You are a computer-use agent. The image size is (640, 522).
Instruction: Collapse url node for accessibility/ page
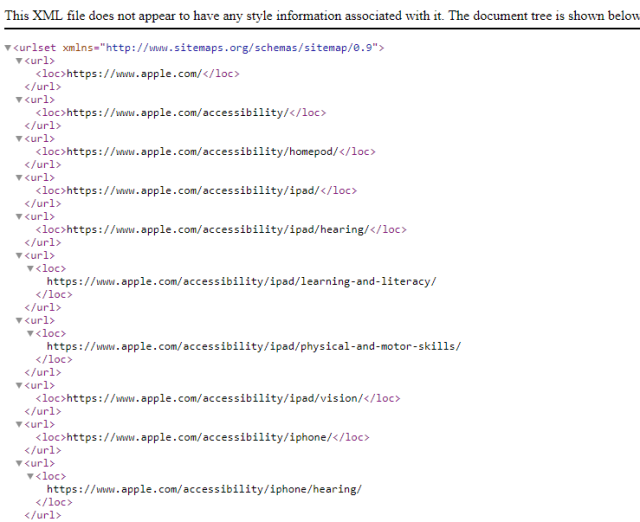point(19,100)
